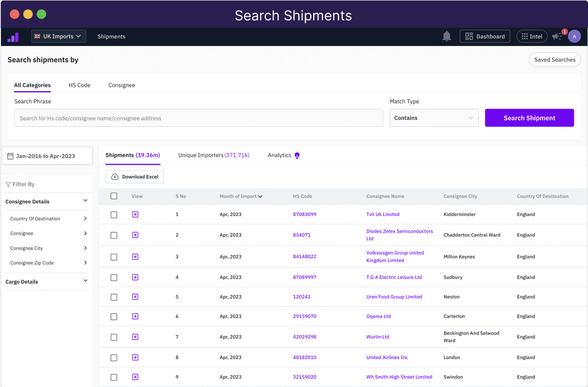Image resolution: width=588 pixels, height=387 pixels.
Task: Click the Milton Keynes city cell
Action: [459, 257]
